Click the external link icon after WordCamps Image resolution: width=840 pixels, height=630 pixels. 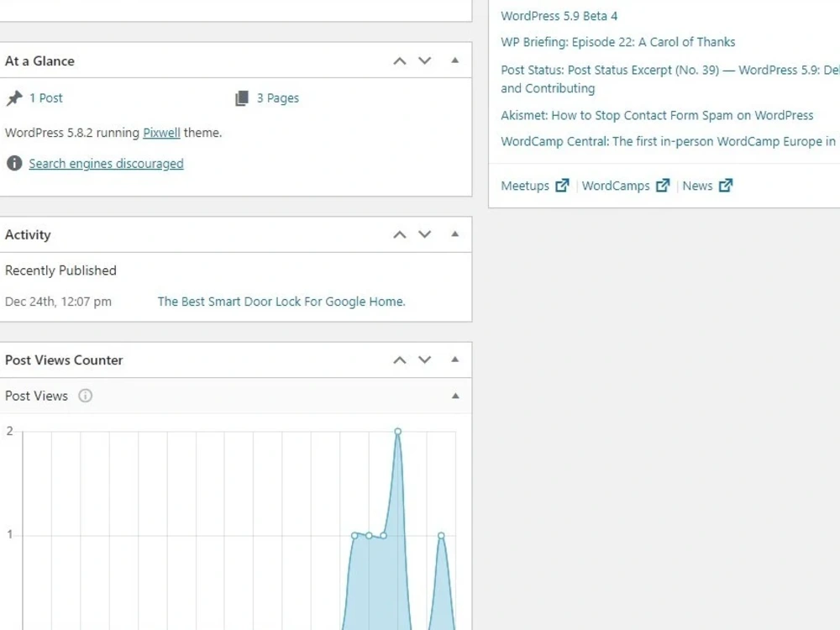click(x=663, y=186)
